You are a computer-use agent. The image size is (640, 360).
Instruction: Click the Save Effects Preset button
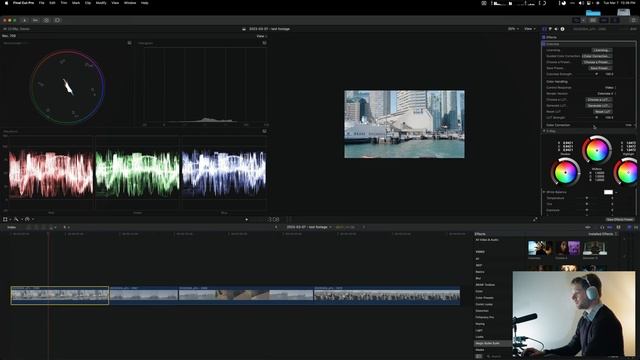[620, 220]
